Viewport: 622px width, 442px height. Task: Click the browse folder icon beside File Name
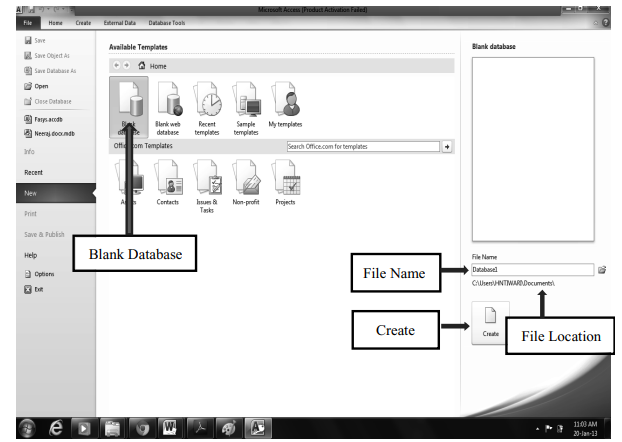coord(602,269)
